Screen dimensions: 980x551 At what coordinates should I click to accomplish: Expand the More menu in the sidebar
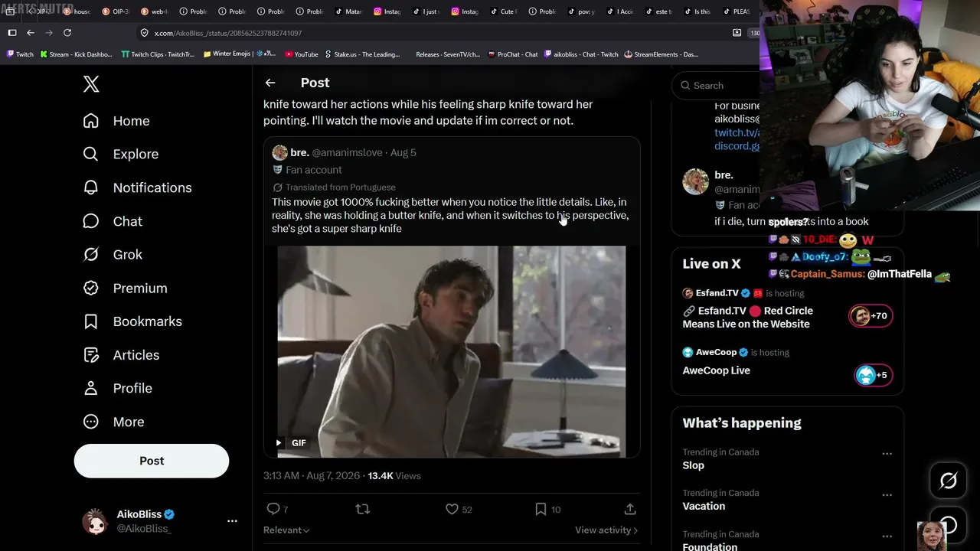click(x=113, y=422)
